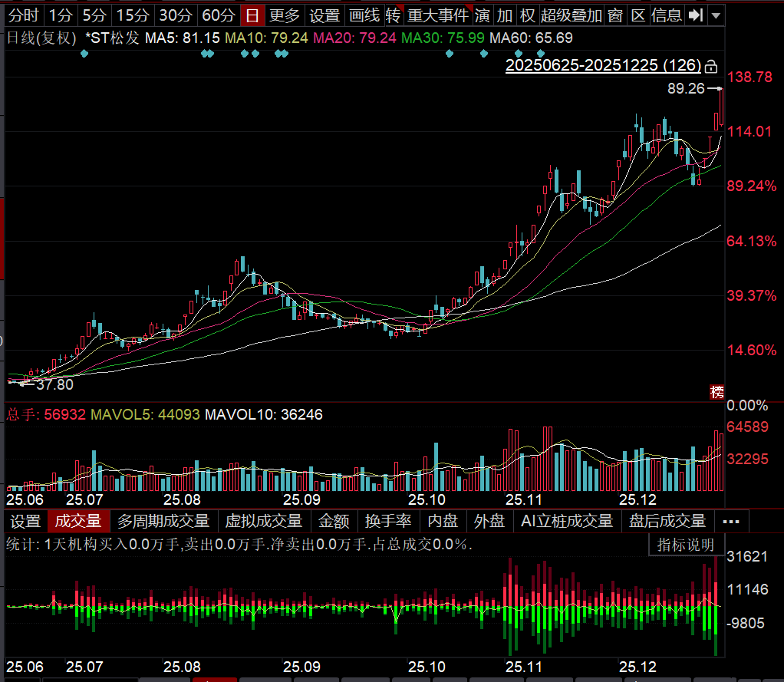The height and width of the screenshot is (682, 784).
Task: Expand the 更多 more periods menu
Action: tap(285, 15)
